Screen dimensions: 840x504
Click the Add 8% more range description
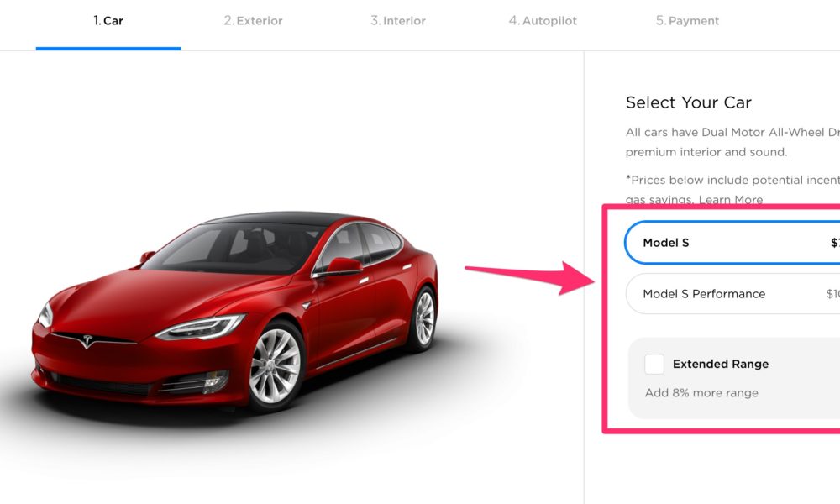[x=701, y=392]
